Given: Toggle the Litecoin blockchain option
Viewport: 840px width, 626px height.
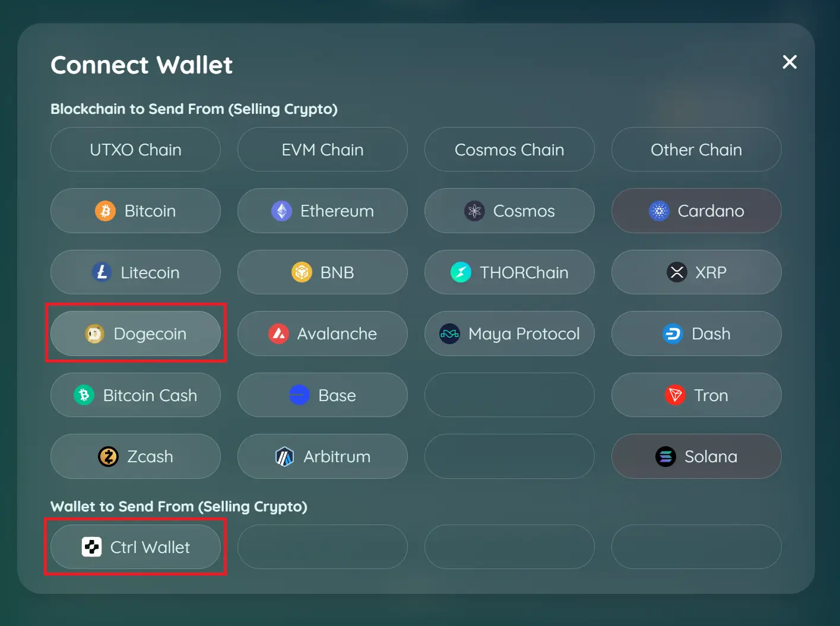Looking at the screenshot, I should click(x=135, y=272).
